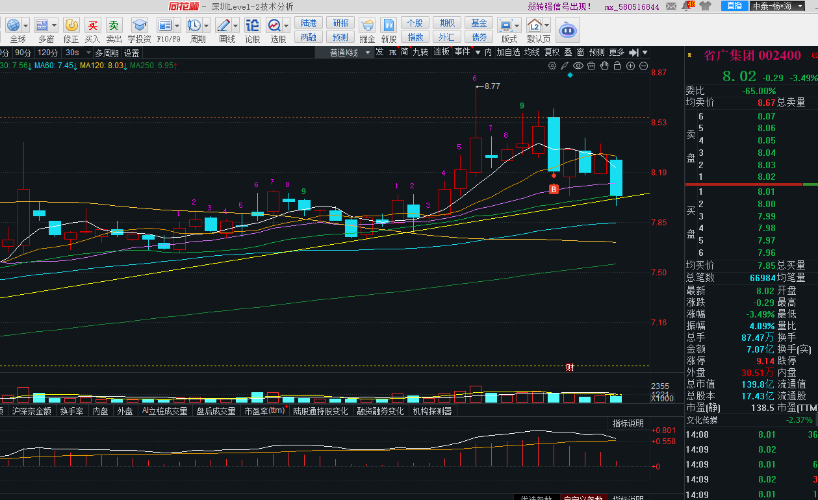Click the chart settings gear icon
Screen dimensions: 818x500
point(552,66)
